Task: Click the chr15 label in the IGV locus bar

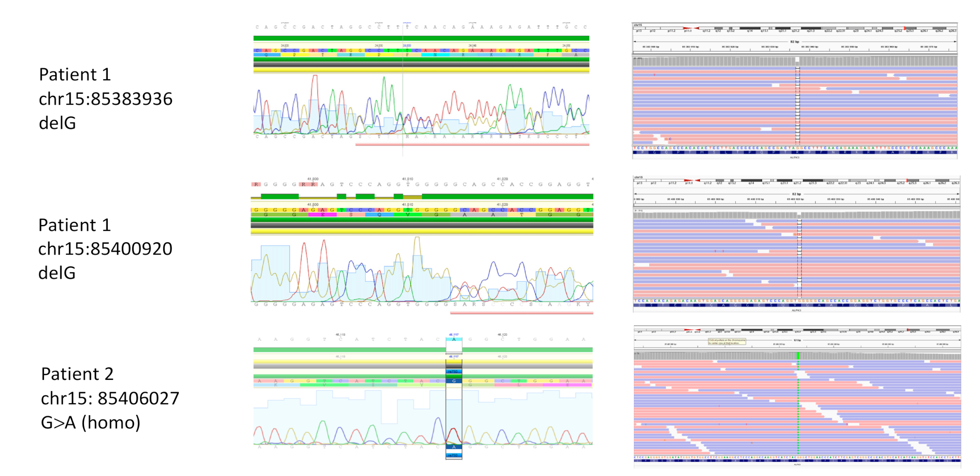Action: (638, 25)
